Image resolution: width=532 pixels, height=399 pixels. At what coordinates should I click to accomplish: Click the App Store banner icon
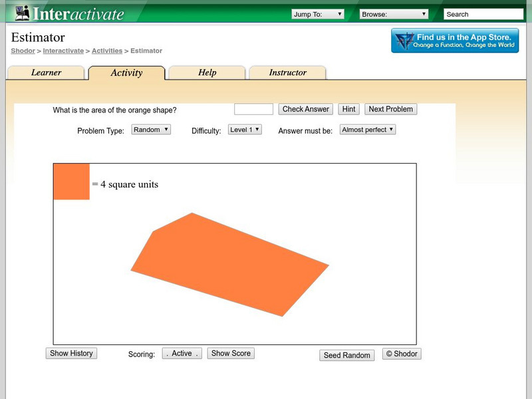pos(403,41)
